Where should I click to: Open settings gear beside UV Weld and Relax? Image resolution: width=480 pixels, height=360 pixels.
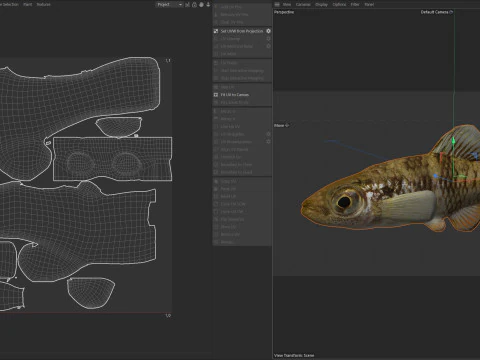268,46
